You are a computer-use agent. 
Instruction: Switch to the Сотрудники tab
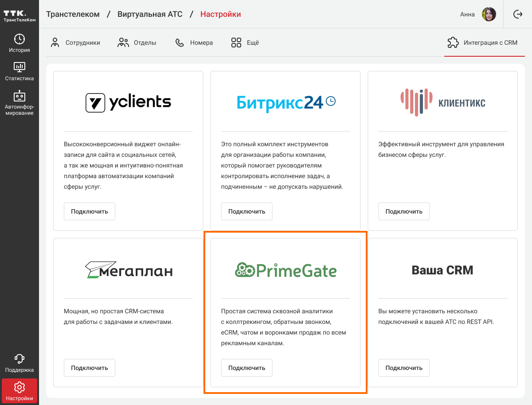coord(75,43)
